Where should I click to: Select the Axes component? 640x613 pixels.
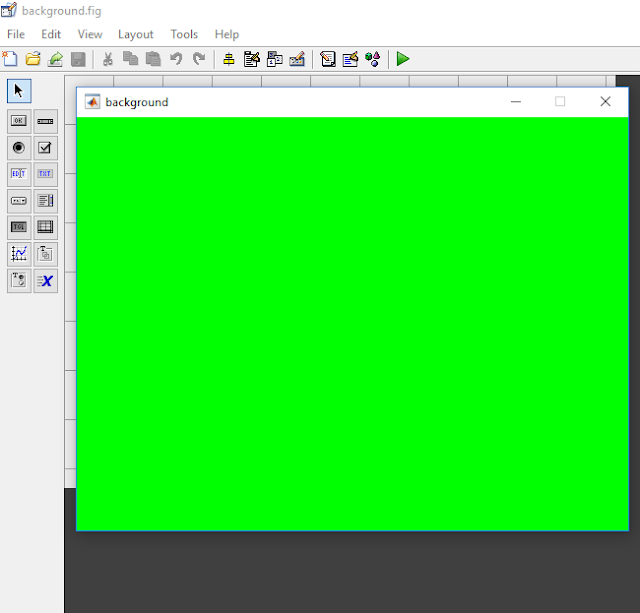[19, 254]
